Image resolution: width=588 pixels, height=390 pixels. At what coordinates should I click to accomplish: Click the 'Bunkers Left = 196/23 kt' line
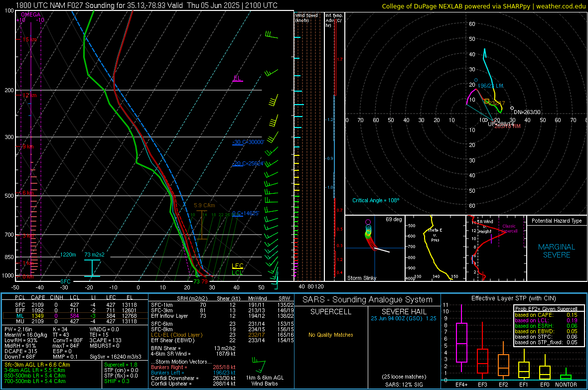(x=193, y=373)
